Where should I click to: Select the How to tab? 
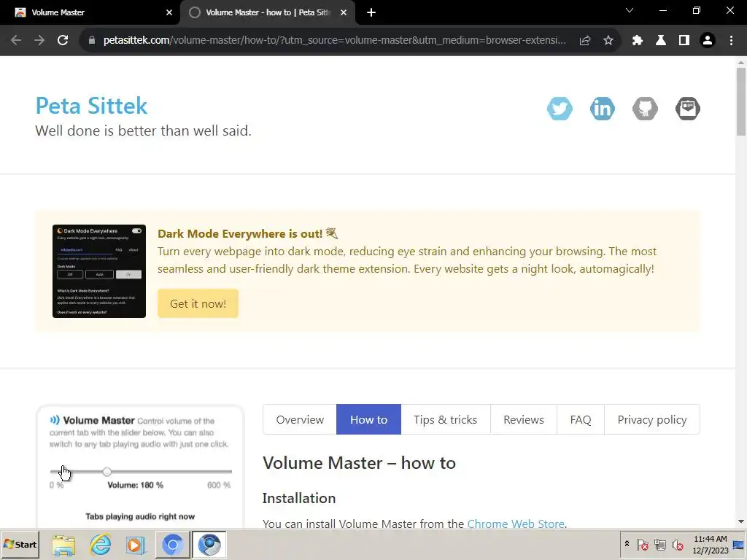tap(368, 419)
